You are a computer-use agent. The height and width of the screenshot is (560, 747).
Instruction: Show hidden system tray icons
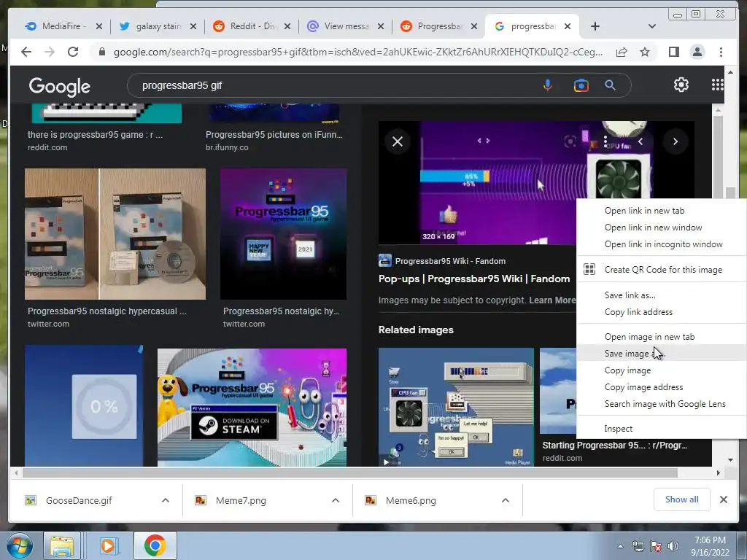[620, 546]
